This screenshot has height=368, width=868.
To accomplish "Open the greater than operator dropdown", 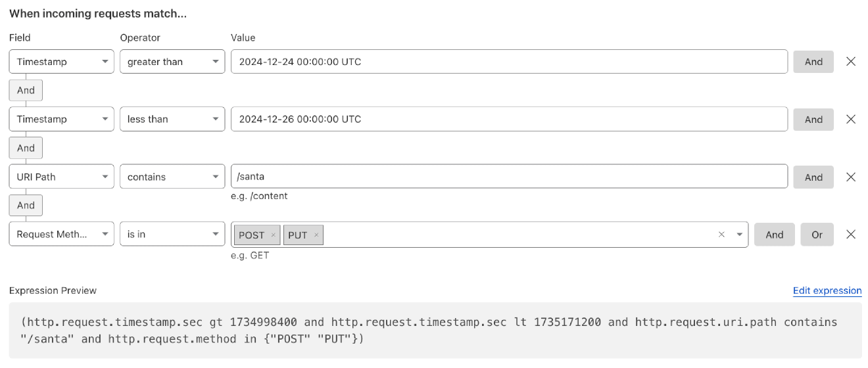I will coord(172,62).
